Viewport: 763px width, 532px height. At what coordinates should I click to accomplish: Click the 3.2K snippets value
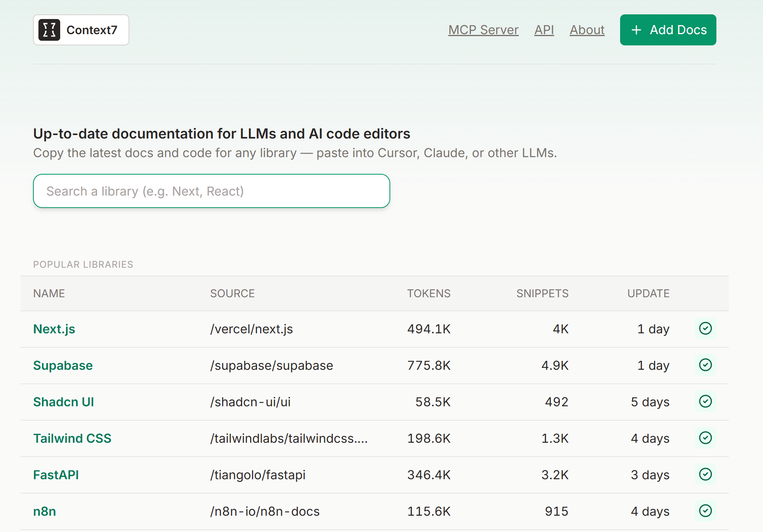click(555, 475)
